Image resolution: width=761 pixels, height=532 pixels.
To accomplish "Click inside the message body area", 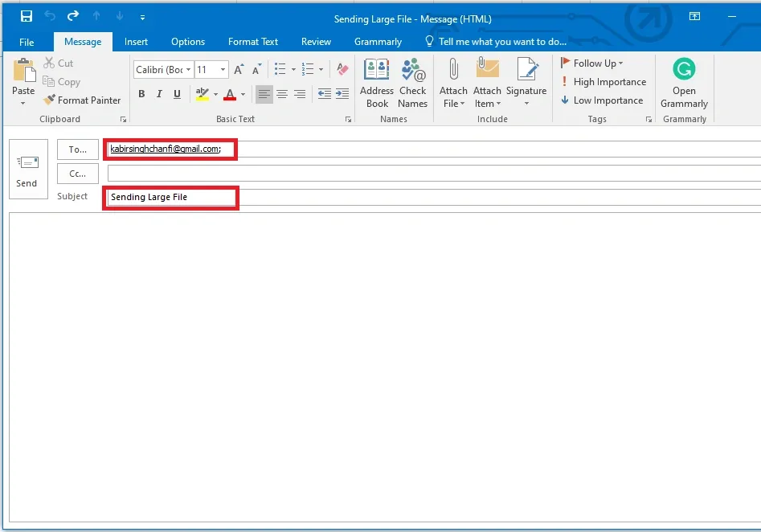I will pyautogui.click(x=385, y=367).
